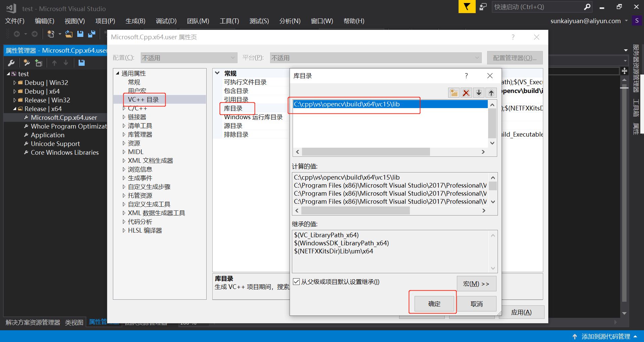Click the move line up icon in 库目录 dialog

coord(491,93)
